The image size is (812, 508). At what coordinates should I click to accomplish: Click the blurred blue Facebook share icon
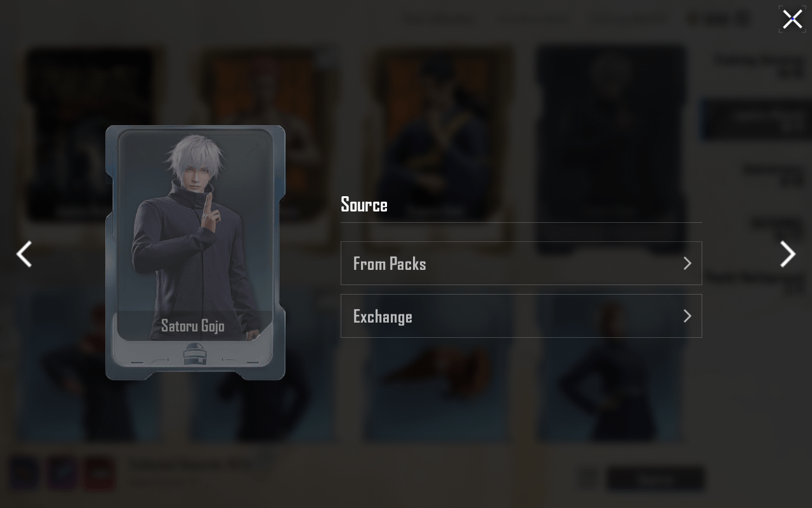(x=24, y=474)
